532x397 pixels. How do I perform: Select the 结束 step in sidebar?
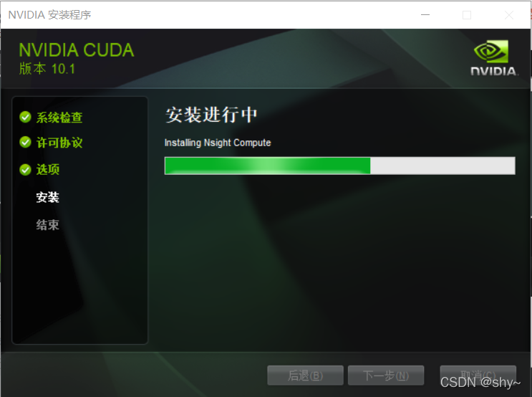click(48, 224)
